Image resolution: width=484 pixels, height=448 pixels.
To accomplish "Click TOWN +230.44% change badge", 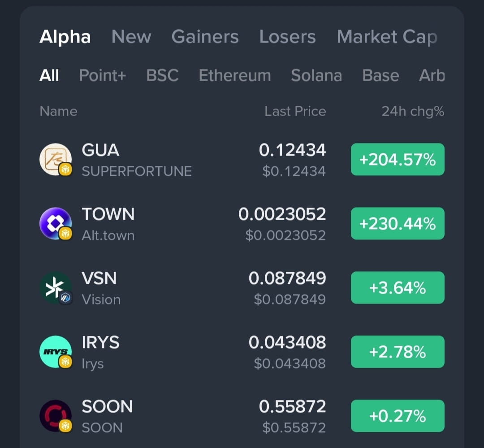I will tap(398, 223).
